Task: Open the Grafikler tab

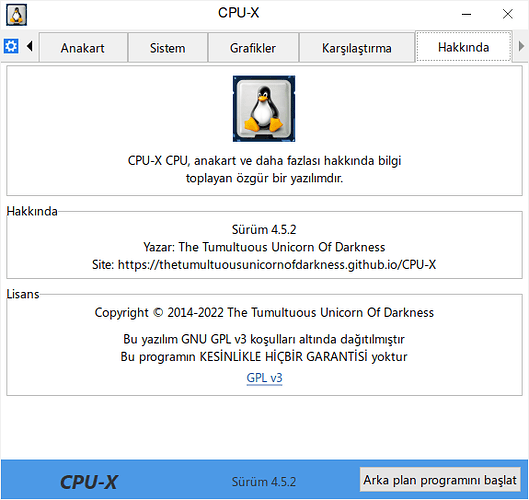Action: click(x=253, y=48)
